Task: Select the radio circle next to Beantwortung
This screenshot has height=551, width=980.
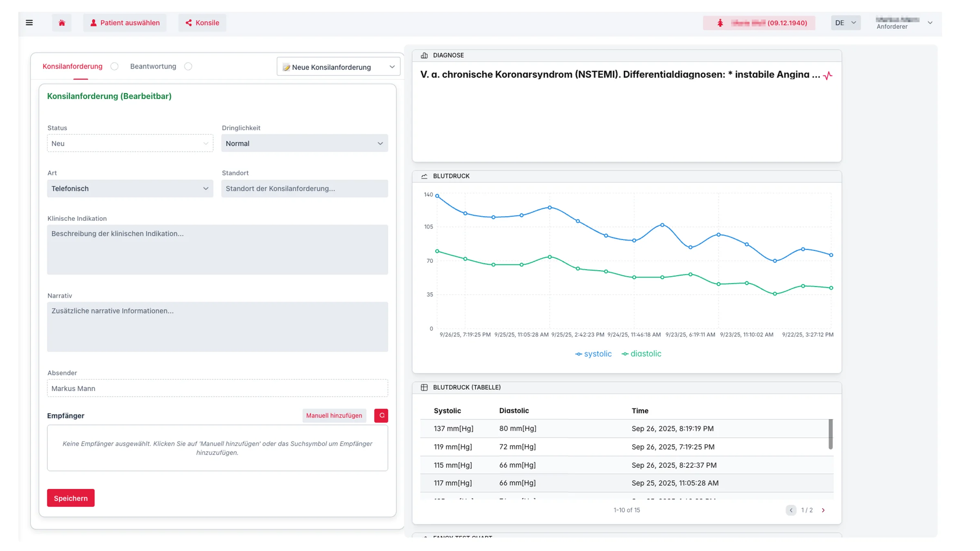Action: pos(188,66)
